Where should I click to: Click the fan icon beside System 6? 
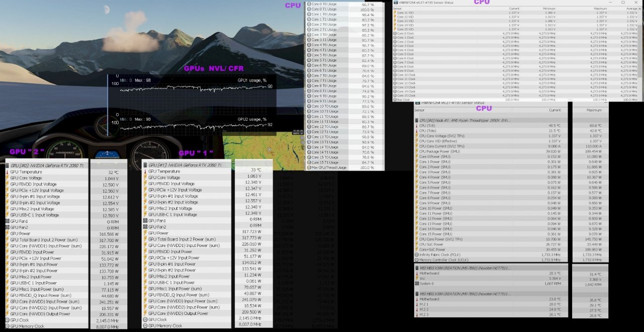416,284
